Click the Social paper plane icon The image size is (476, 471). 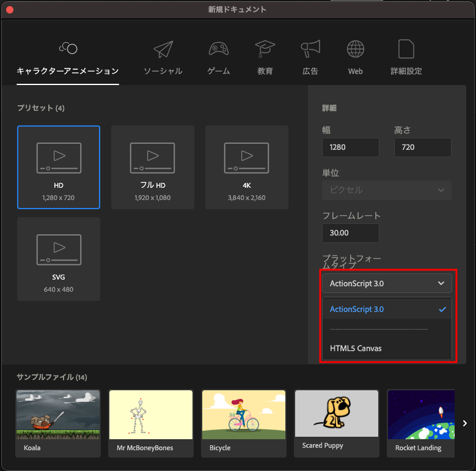(x=163, y=49)
